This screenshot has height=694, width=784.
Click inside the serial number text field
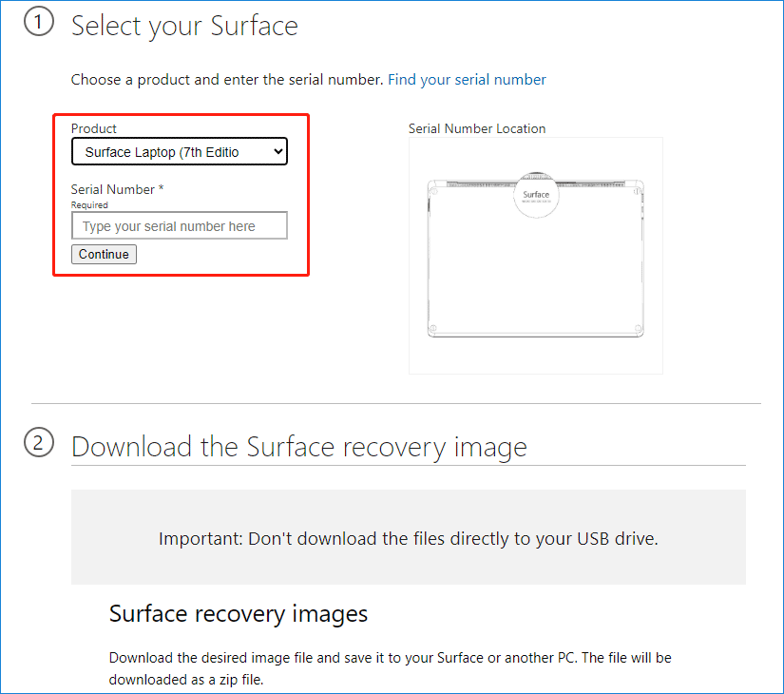click(180, 225)
